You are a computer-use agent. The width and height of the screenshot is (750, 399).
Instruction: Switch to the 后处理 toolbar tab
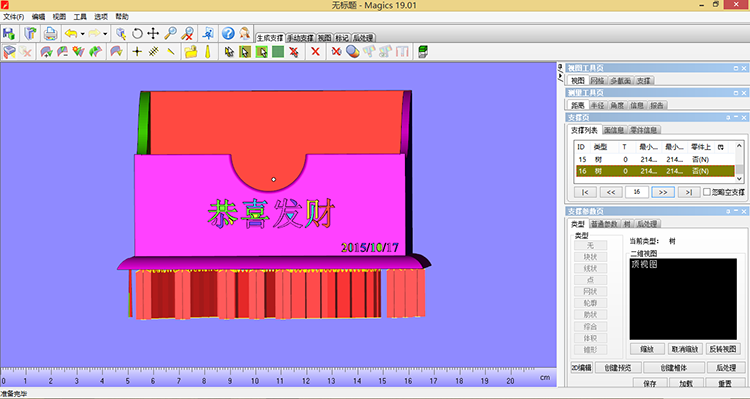tap(363, 38)
